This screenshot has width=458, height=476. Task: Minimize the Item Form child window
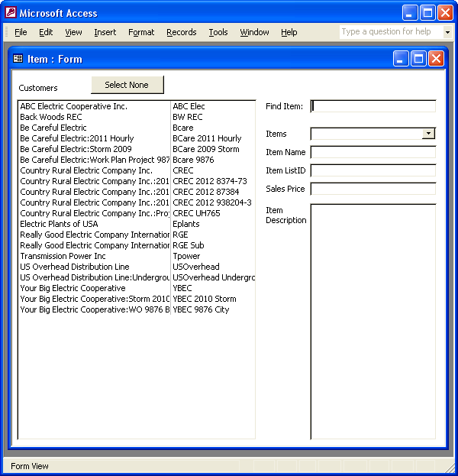[x=401, y=58]
